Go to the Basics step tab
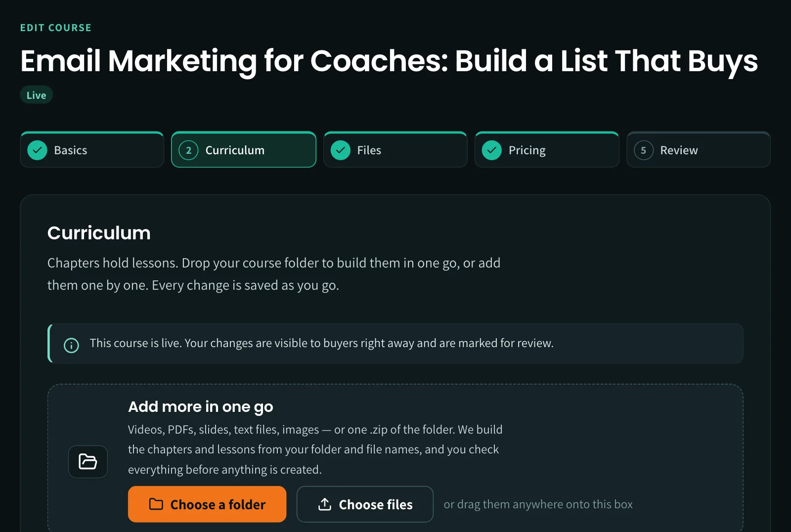 pos(92,149)
